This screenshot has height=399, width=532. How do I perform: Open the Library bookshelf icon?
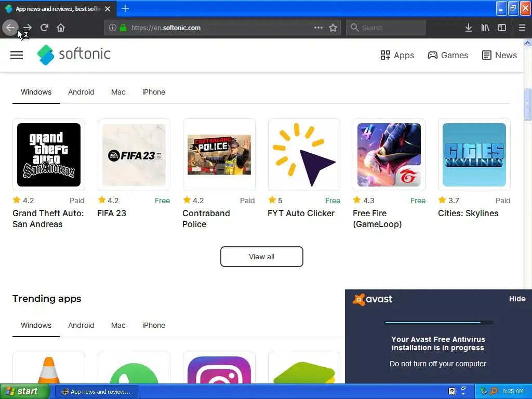(485, 28)
